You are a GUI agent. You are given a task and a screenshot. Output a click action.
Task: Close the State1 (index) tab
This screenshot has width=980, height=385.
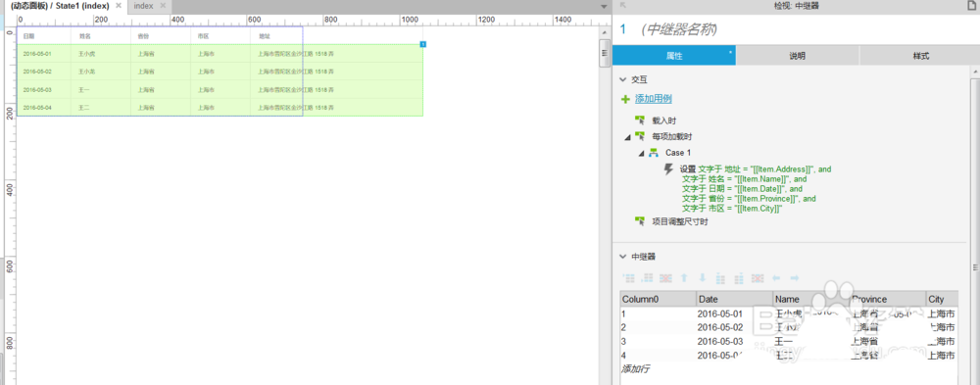[x=119, y=6]
